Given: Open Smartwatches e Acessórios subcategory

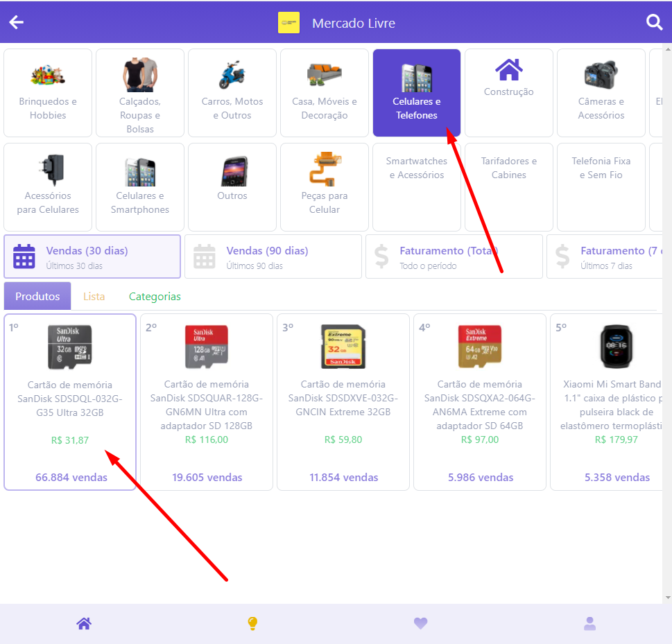Looking at the screenshot, I should tap(417, 187).
